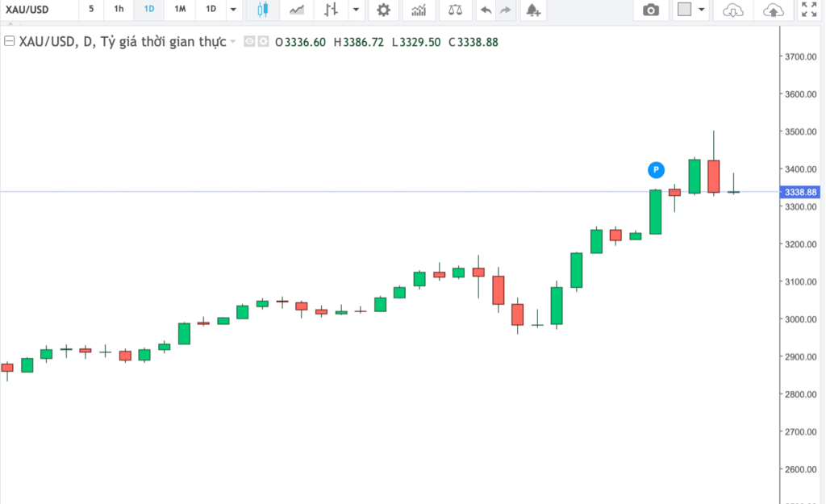Open chart settings gear
The width and height of the screenshot is (826, 504).
[383, 10]
